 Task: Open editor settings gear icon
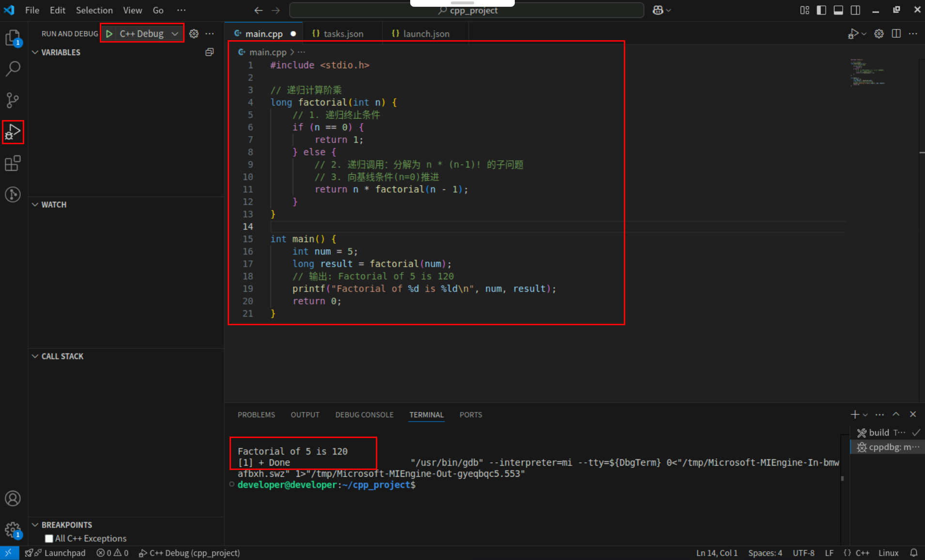[x=879, y=33]
